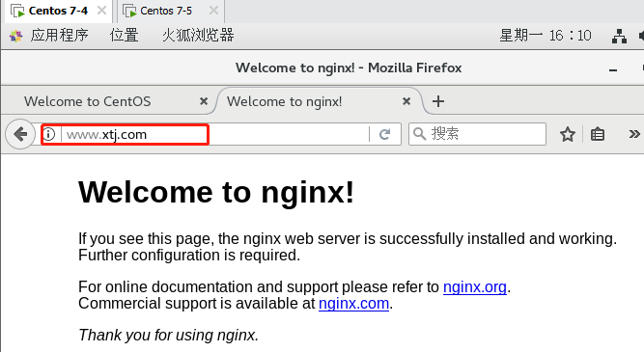
Task: Select the Welcome to nginx! tab
Action: (284, 101)
